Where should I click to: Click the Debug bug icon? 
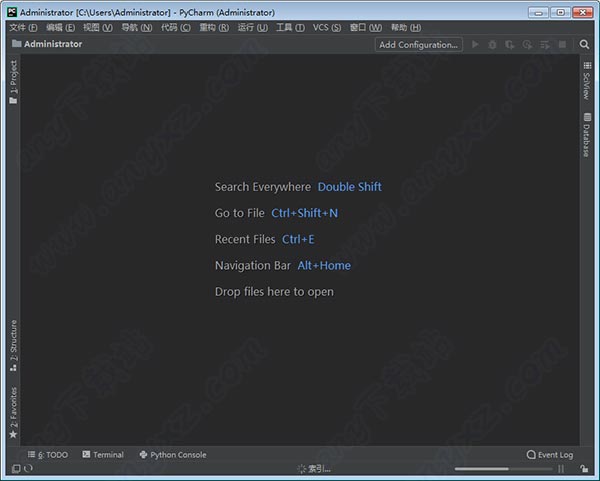(x=492, y=45)
